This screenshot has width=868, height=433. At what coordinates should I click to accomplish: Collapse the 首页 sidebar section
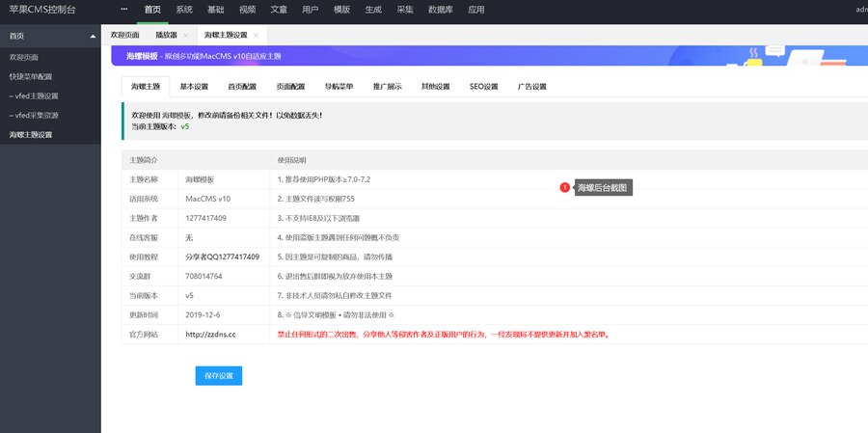click(93, 36)
